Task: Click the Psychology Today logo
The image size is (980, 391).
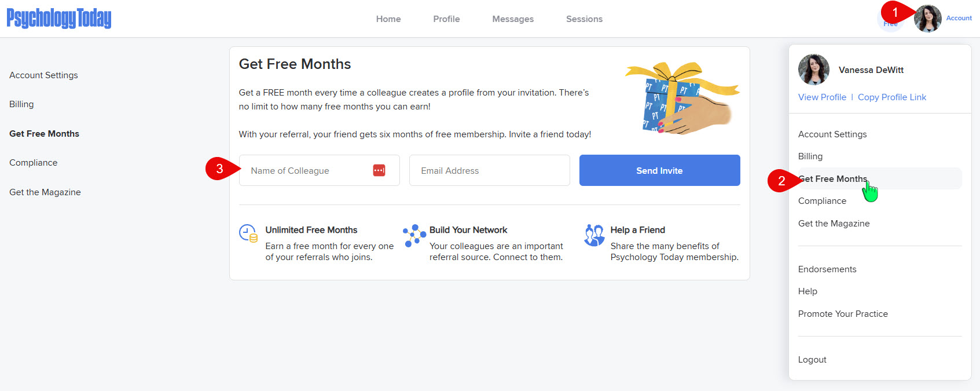Action: point(59,19)
